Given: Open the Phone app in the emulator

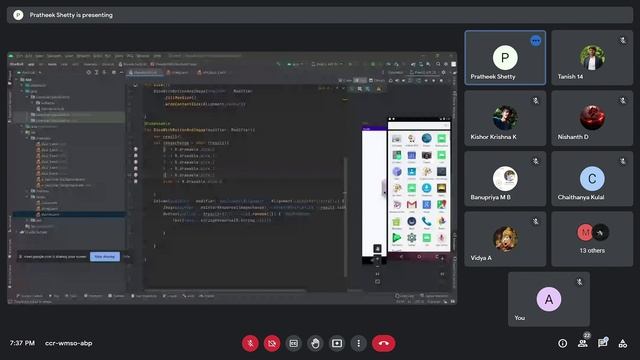Looking at the screenshot, I should click(427, 222).
